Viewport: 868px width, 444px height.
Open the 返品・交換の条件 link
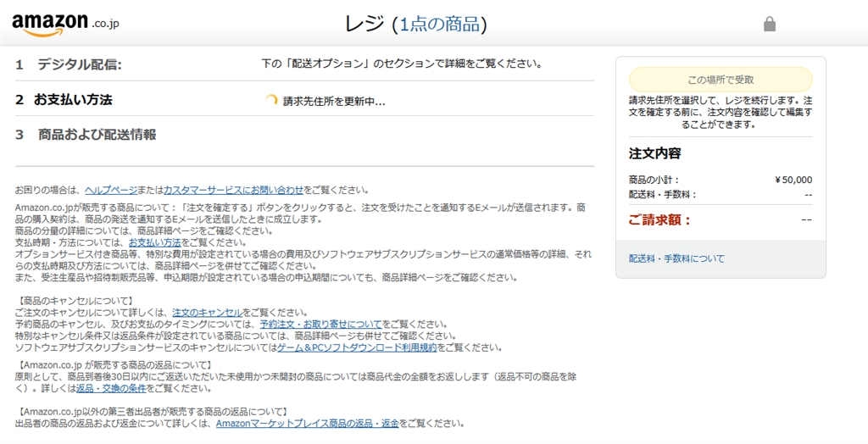tap(112, 388)
